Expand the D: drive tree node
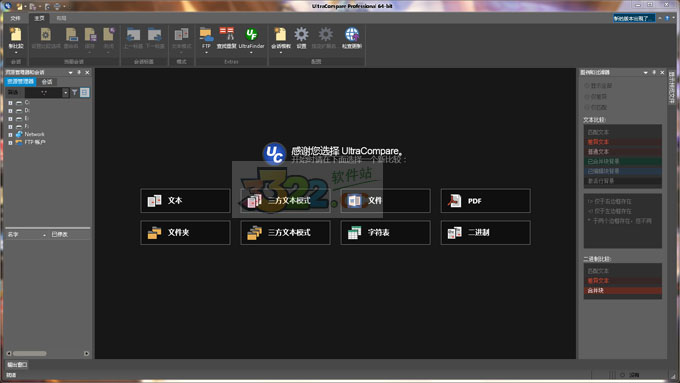This screenshot has height=383, width=680. pos(10,111)
